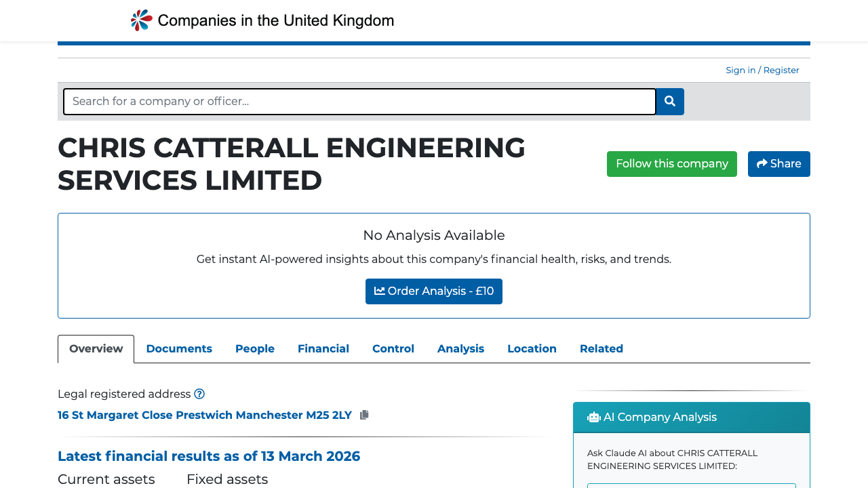Screen dimensions: 868x488
Task: Click the chart icon on the Order Analysis button
Action: [381, 291]
